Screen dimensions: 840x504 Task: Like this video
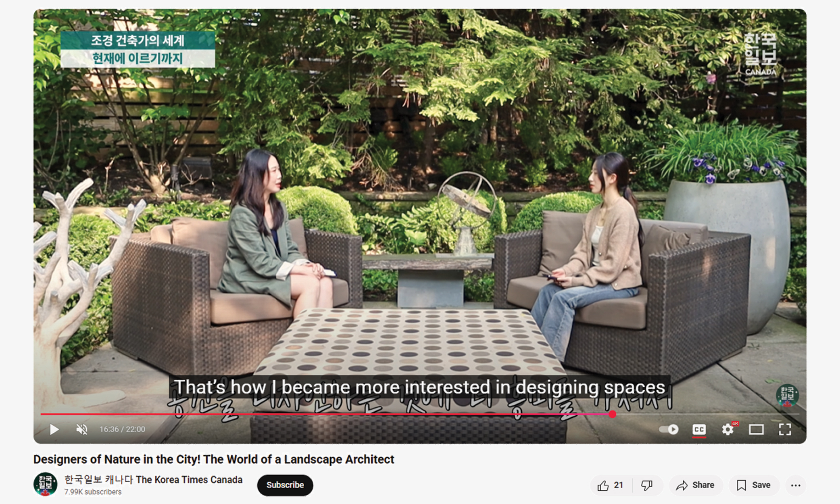tap(611, 485)
